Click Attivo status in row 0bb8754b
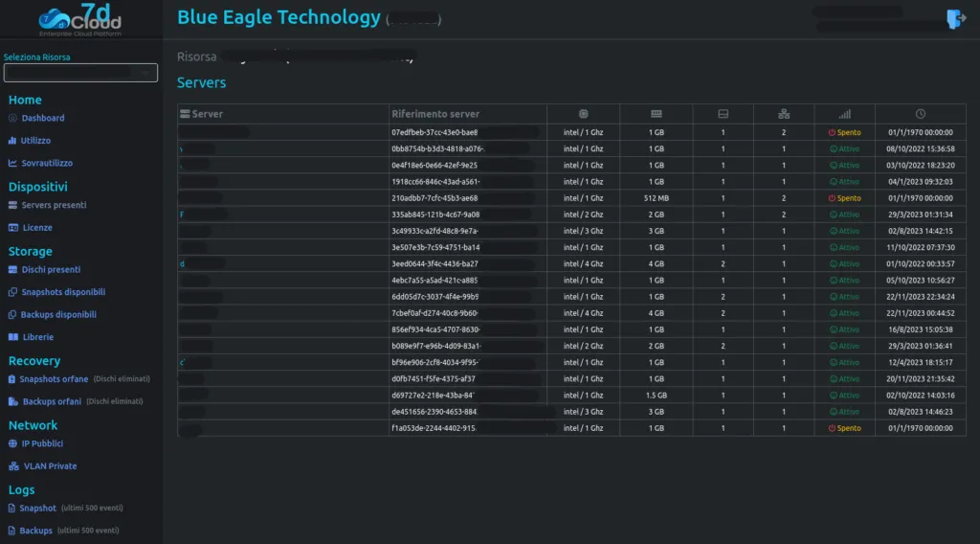The height and width of the screenshot is (544, 980). (x=844, y=148)
